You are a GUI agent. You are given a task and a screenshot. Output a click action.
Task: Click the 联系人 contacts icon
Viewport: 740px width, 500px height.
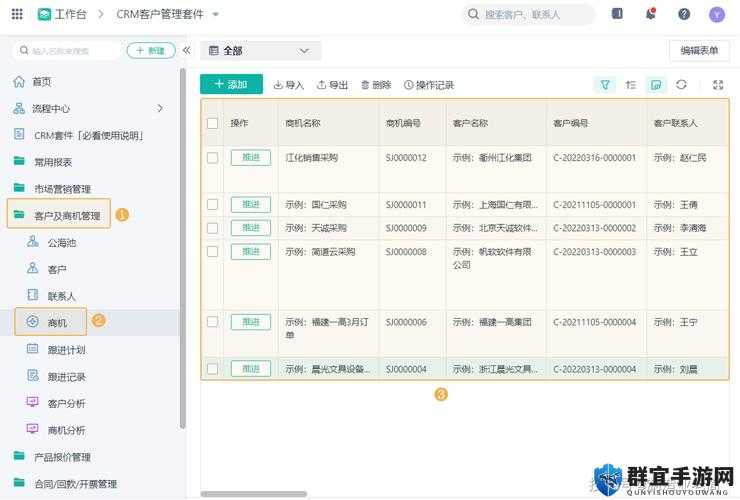(33, 296)
